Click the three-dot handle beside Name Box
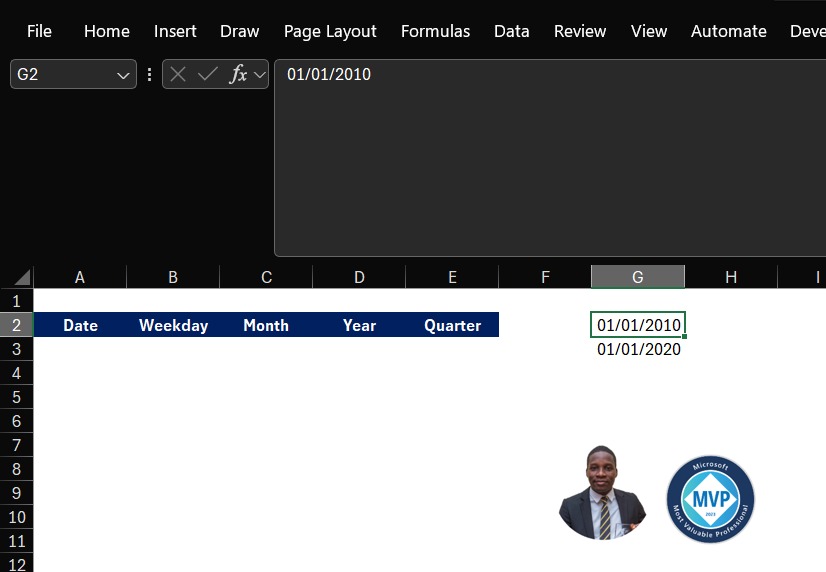Screen dimensions: 826x572 150,74
